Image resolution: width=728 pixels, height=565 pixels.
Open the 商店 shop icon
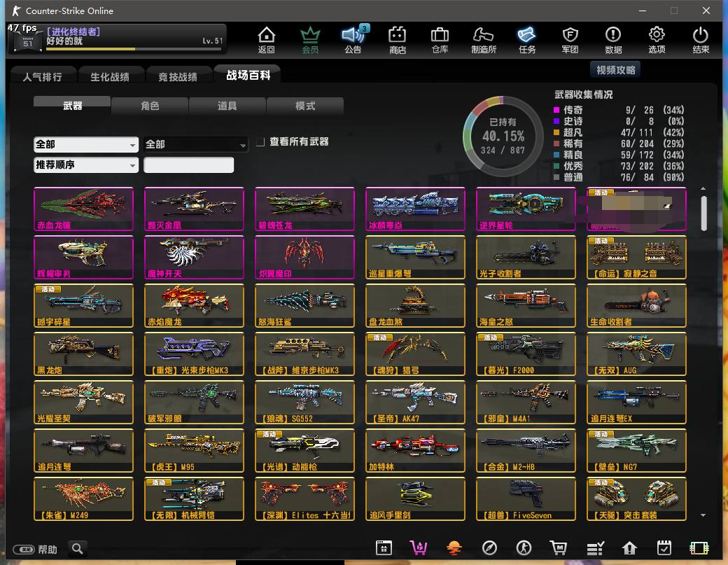tap(398, 39)
